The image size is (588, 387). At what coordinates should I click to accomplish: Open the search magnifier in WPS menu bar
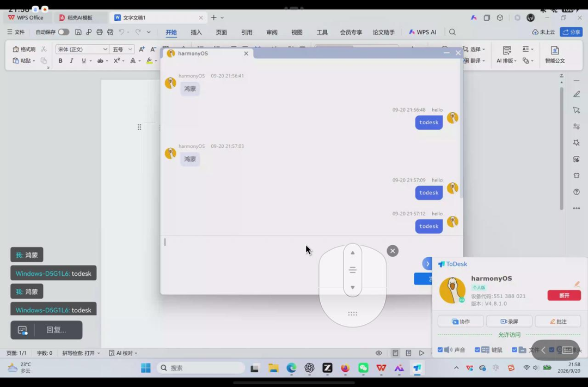point(452,32)
